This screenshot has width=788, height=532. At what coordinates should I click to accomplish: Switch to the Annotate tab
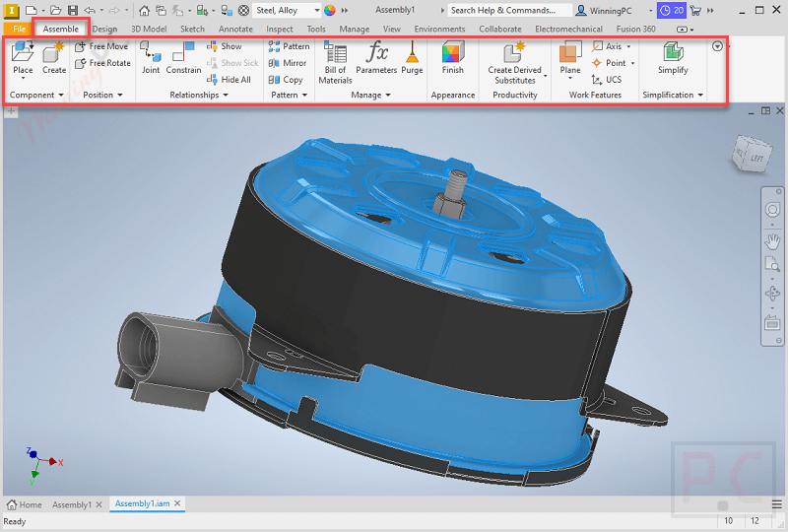(235, 30)
